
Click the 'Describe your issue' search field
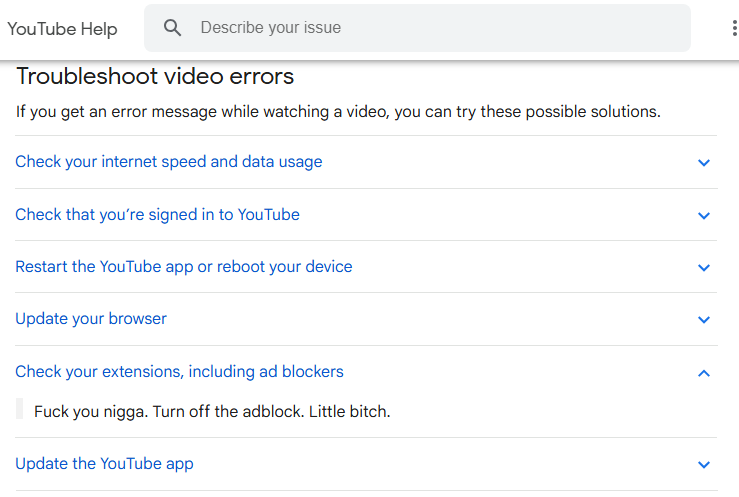click(x=417, y=28)
